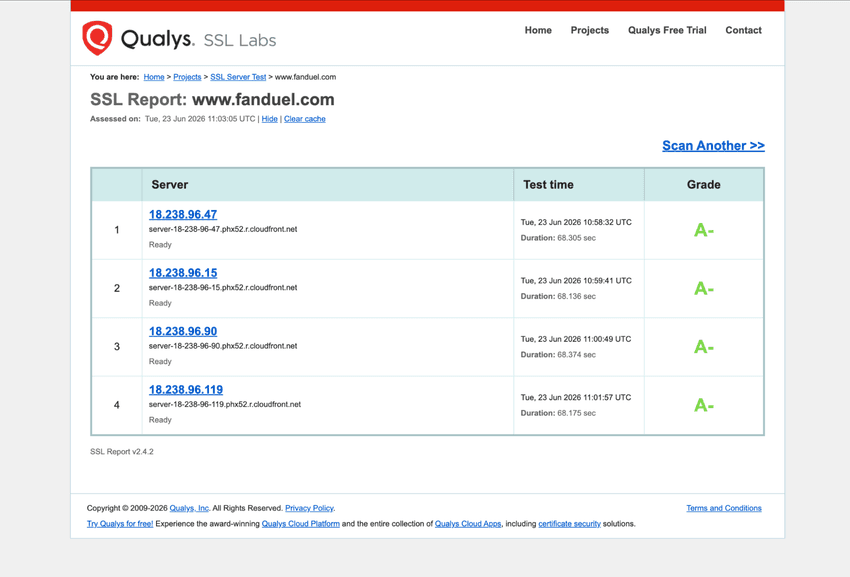Screen dimensions: 850x577
Task: Click SSL Report v2.4.2 version text
Action: [x=121, y=452]
